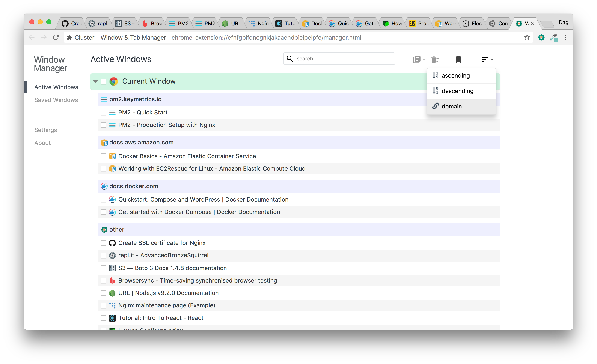The height and width of the screenshot is (364, 597).
Task: Click the trash close tabs icon
Action: pos(435,59)
